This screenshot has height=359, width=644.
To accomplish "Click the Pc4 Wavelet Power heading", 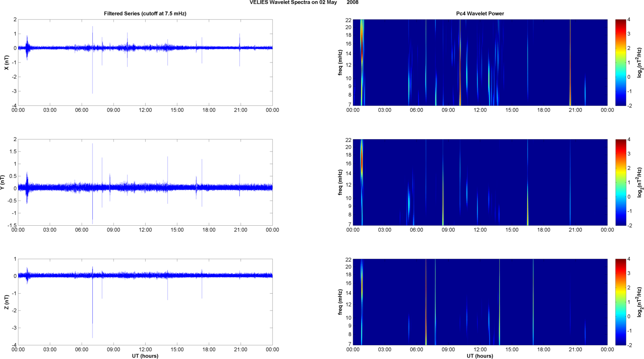I will click(480, 13).
